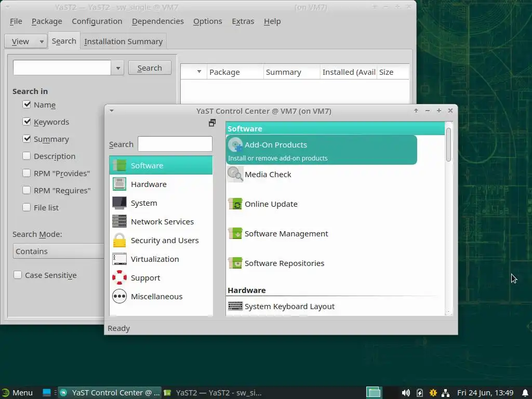The image size is (532, 399).
Task: Click the Hardware section heading
Action: coord(247,290)
